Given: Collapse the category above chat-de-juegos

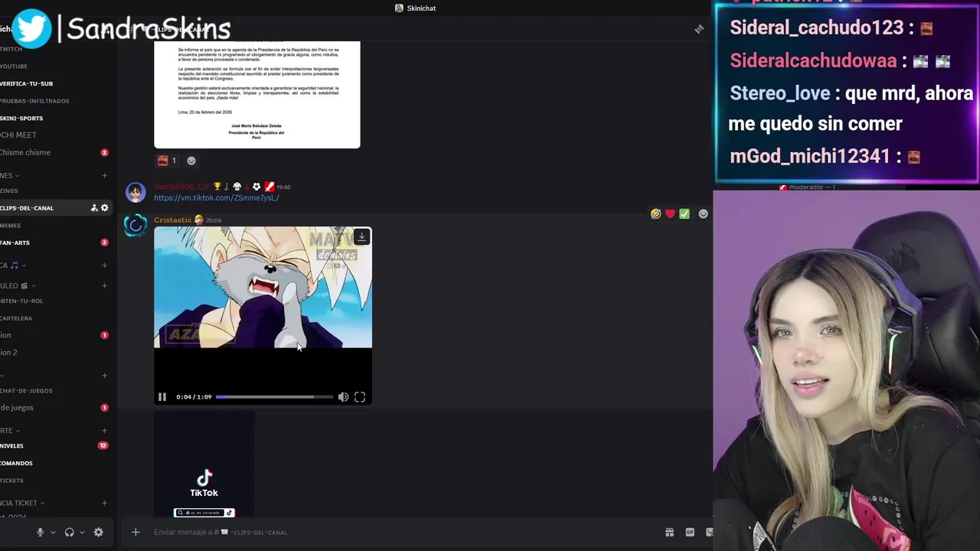Looking at the screenshot, I should point(2,375).
